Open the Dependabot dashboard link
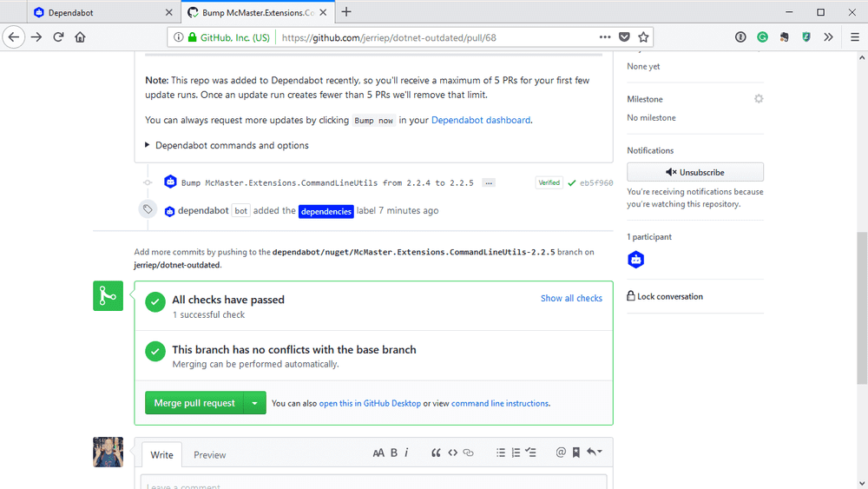The height and width of the screenshot is (489, 868). click(x=481, y=120)
